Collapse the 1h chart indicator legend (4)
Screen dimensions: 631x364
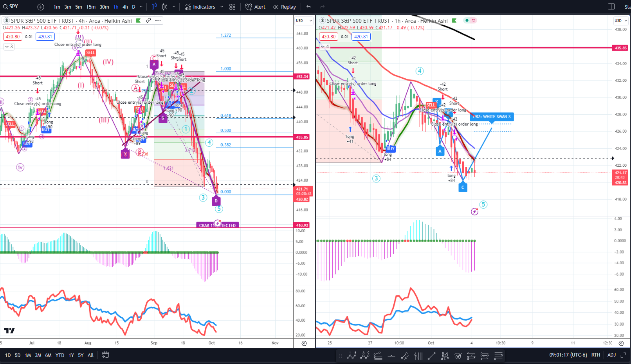pos(325,47)
